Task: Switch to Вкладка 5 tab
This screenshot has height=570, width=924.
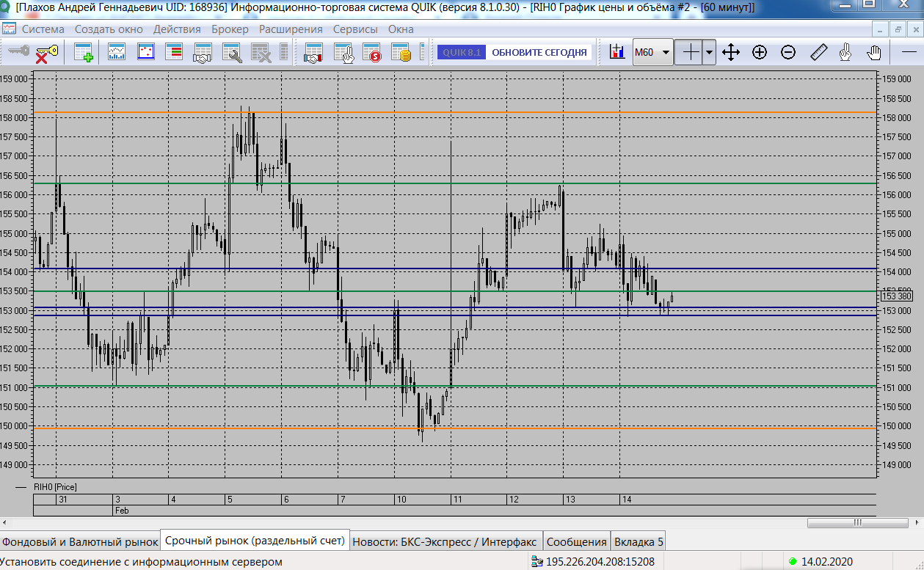Action: click(x=639, y=542)
